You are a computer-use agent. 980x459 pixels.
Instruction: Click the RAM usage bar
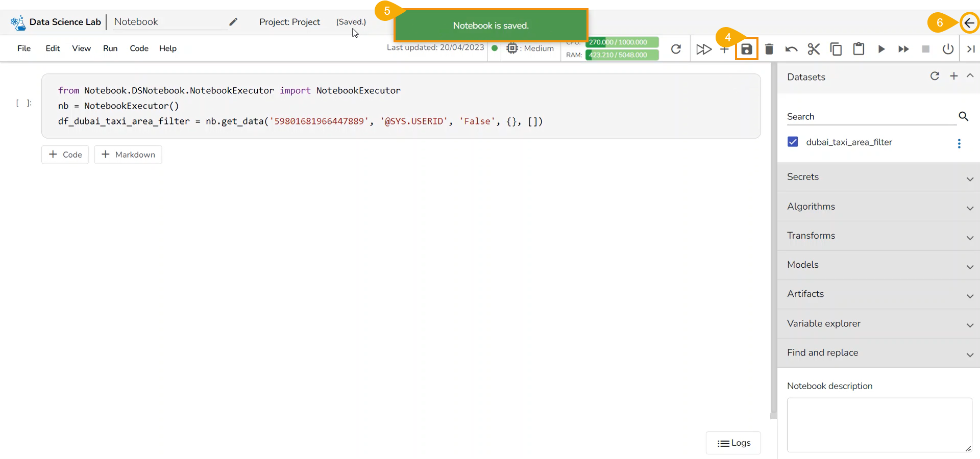tap(622, 55)
